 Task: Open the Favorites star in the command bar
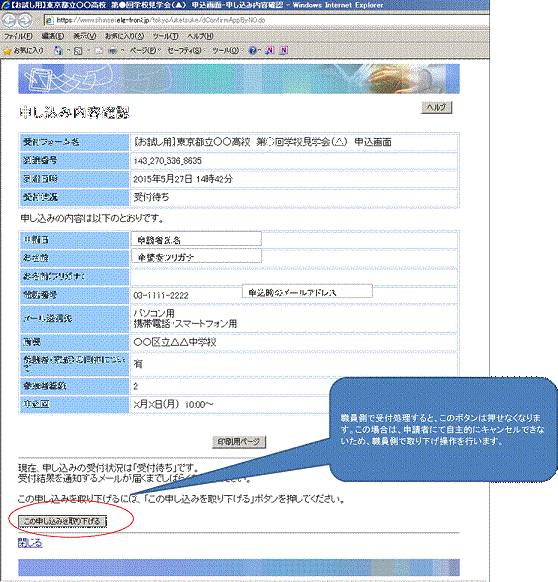pyautogui.click(x=23, y=50)
